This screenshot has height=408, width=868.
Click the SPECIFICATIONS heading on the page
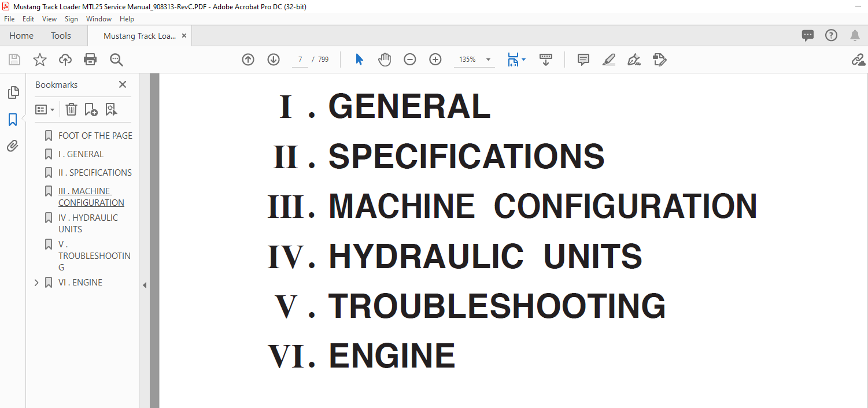[466, 156]
